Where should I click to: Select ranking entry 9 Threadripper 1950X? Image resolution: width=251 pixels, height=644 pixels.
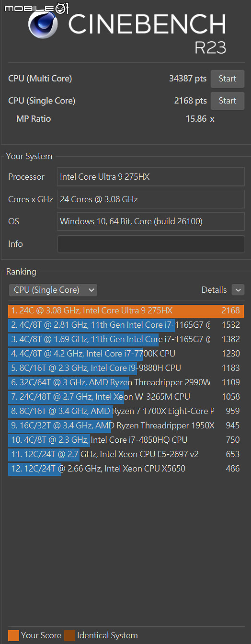[x=126, y=425]
